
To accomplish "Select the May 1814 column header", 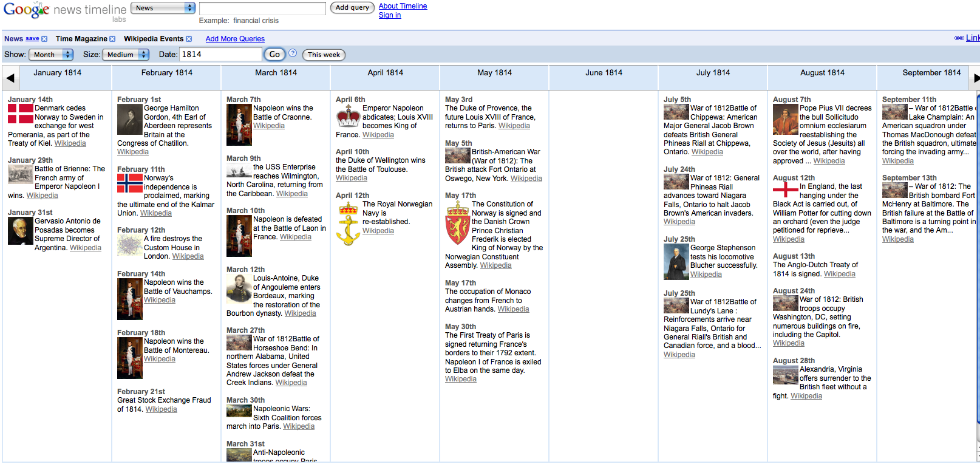I will [494, 73].
